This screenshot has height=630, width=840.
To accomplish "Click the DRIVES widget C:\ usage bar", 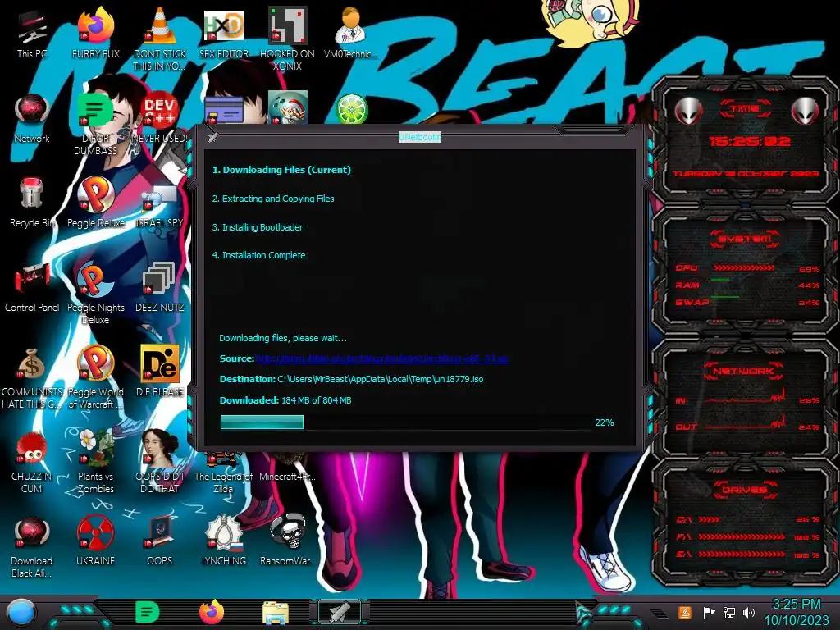I will [x=709, y=519].
